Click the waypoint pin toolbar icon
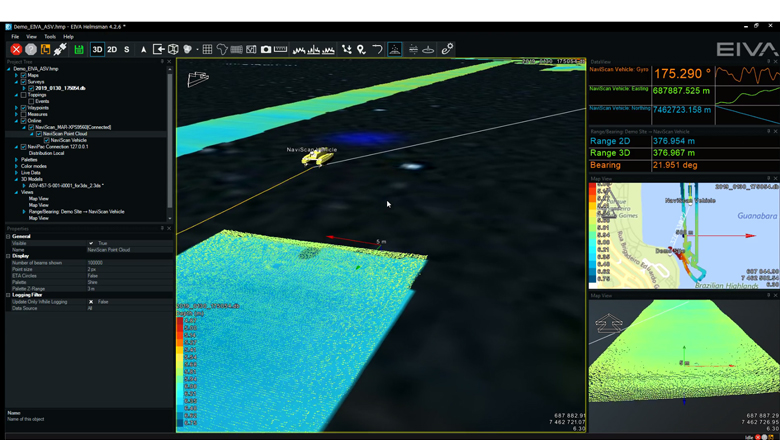The width and height of the screenshot is (780, 440). pos(361,49)
